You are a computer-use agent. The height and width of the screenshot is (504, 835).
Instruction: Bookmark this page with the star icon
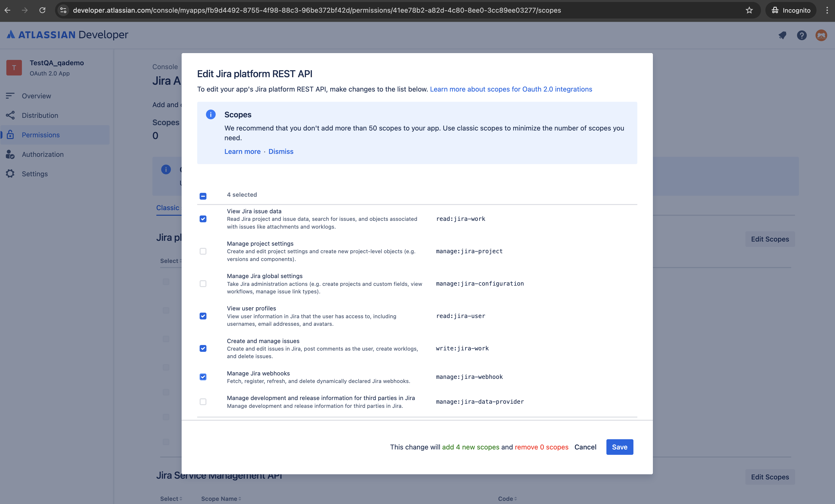749,10
